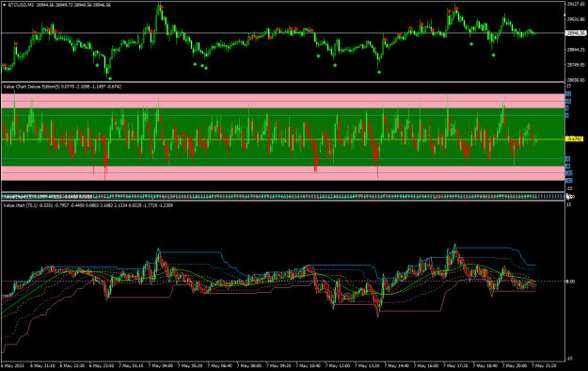
Task: Click the 0.00 level label in bottom panel
Action: (570, 282)
